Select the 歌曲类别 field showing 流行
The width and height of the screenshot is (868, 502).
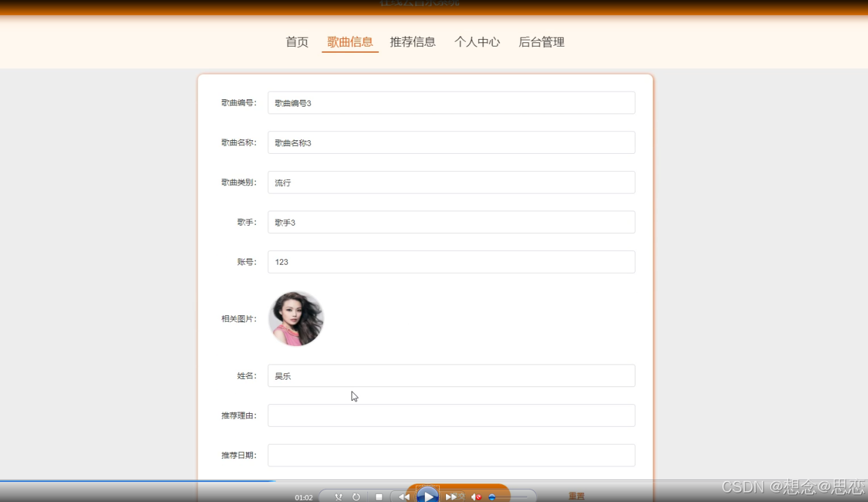point(451,183)
